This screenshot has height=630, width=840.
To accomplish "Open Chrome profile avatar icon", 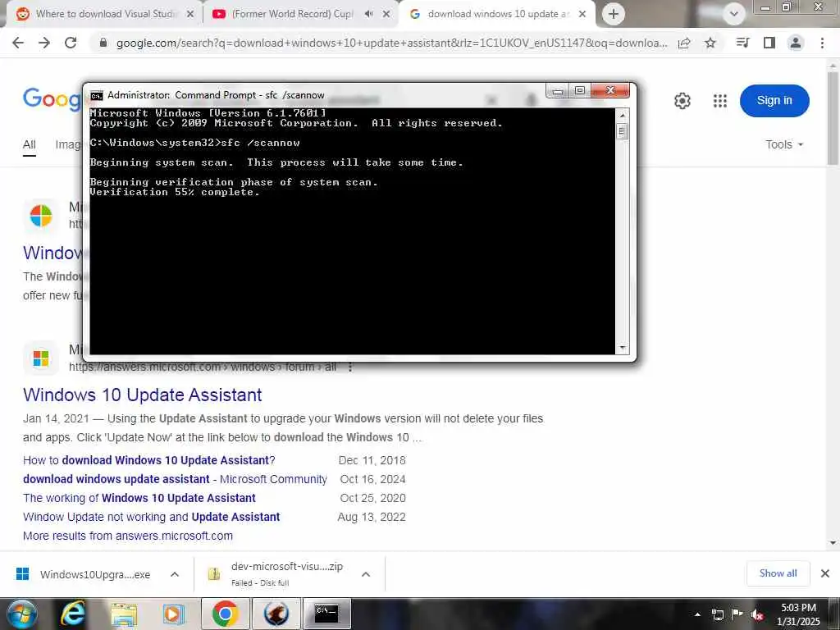I will (x=796, y=43).
